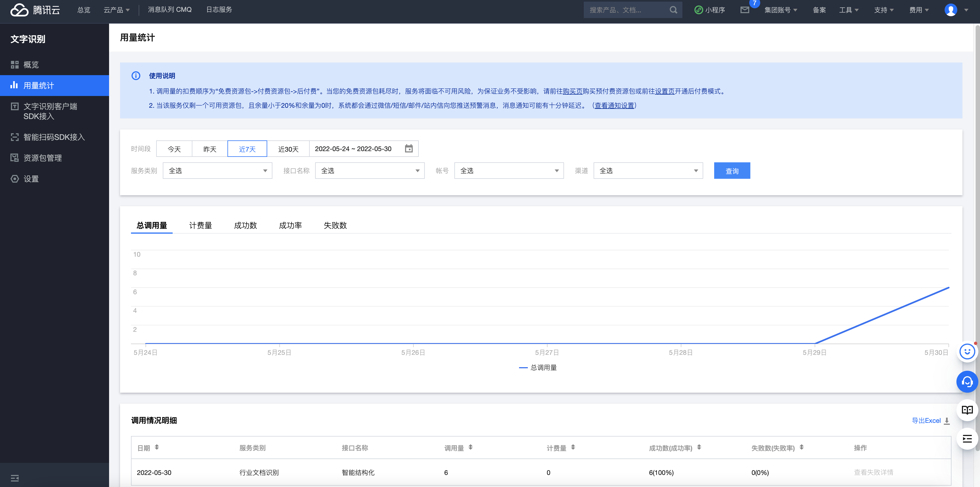Sort table by 调用量 column
The image size is (980, 487).
[470, 448]
